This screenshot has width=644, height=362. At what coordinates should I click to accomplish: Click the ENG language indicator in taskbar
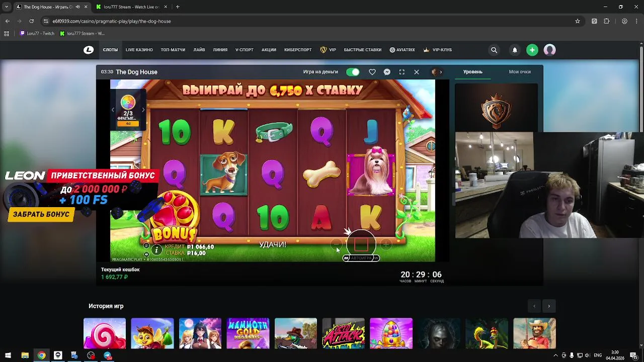[x=598, y=355]
